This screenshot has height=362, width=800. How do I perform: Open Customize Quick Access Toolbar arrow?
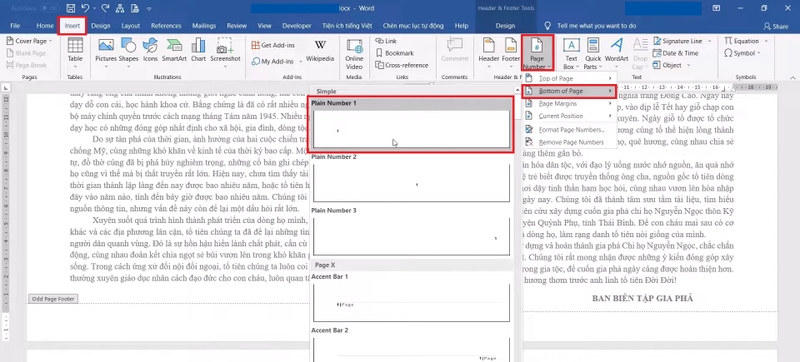click(148, 9)
